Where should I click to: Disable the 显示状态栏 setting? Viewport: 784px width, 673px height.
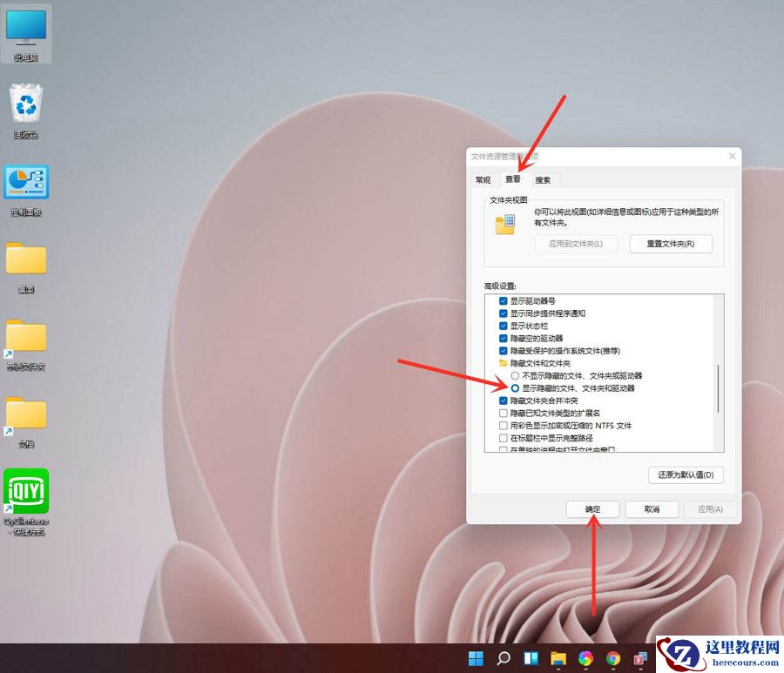(x=503, y=325)
